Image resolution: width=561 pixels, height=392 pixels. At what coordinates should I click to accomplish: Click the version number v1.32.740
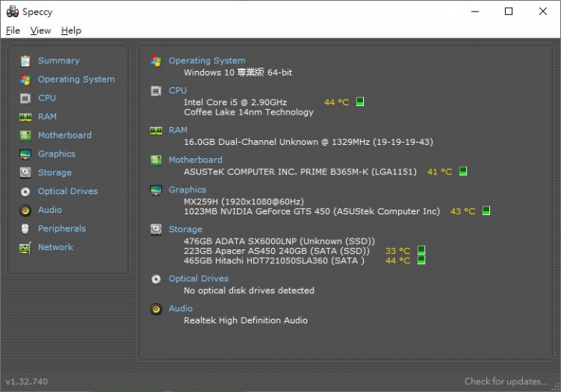coord(26,382)
